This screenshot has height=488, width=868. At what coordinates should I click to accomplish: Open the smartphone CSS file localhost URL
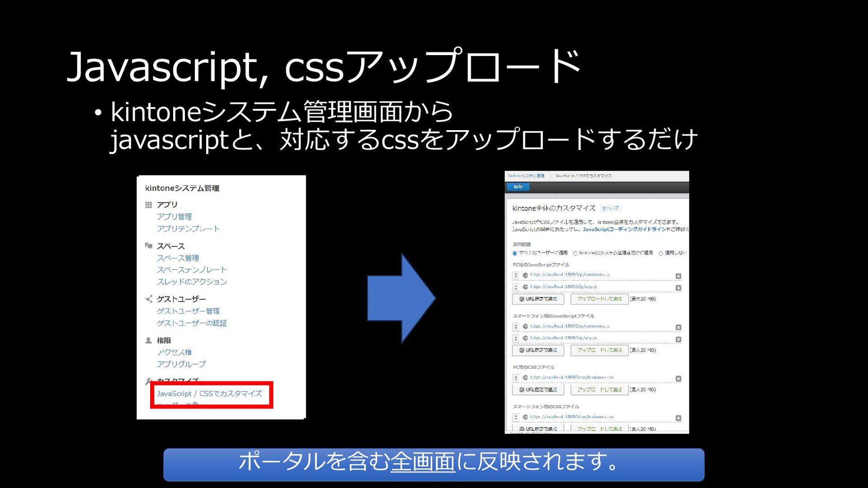572,417
